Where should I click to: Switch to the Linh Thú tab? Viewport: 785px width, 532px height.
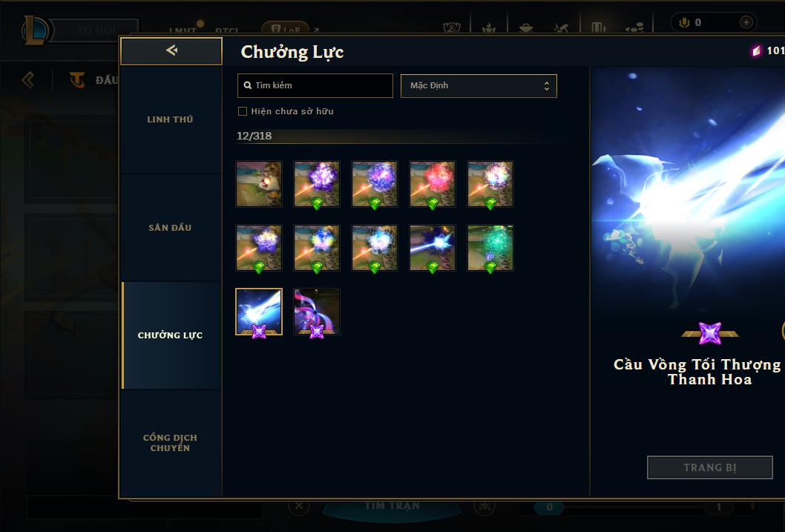click(x=171, y=119)
